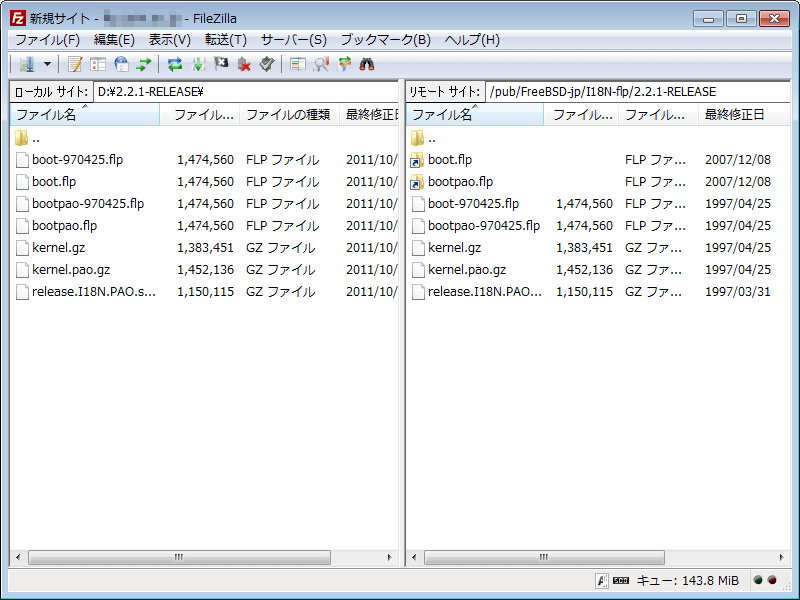Reconnect to the last server
Screen dimensions: 800x600
(267, 64)
